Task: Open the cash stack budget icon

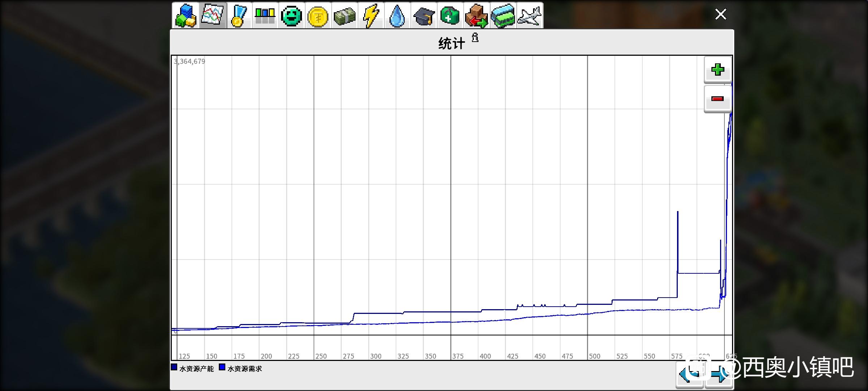Action: point(344,16)
